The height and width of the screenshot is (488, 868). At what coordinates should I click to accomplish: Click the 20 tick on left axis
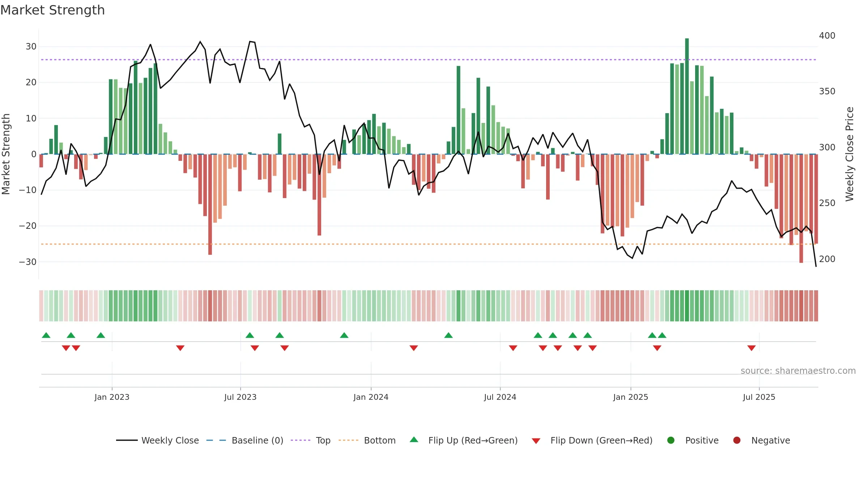(x=31, y=82)
